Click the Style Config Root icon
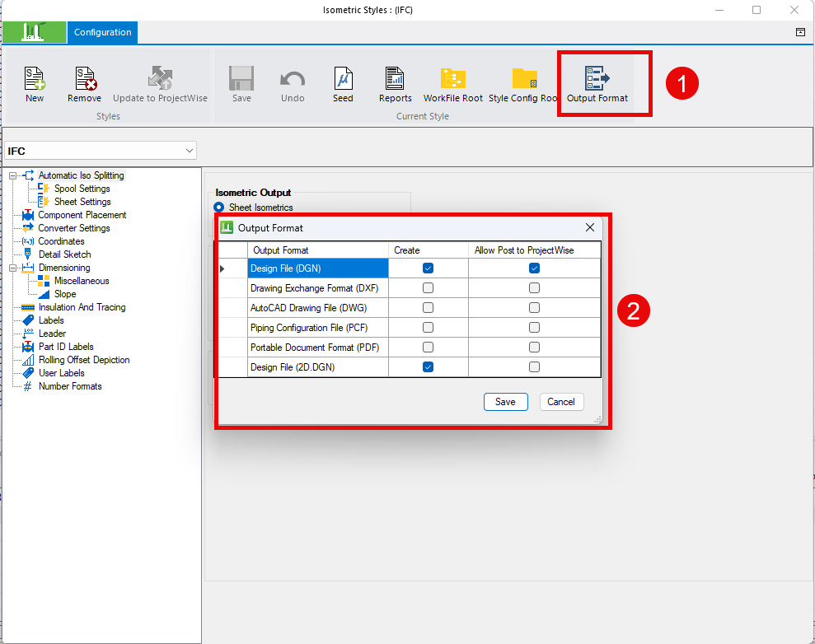 (524, 78)
